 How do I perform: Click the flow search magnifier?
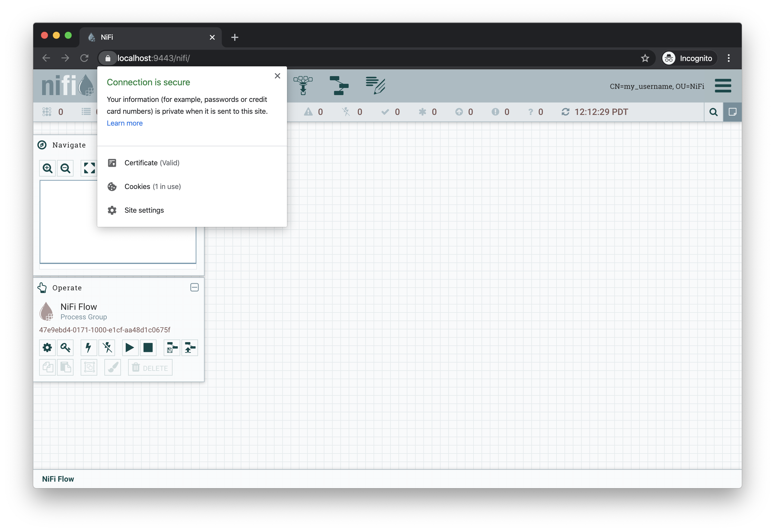pos(713,112)
